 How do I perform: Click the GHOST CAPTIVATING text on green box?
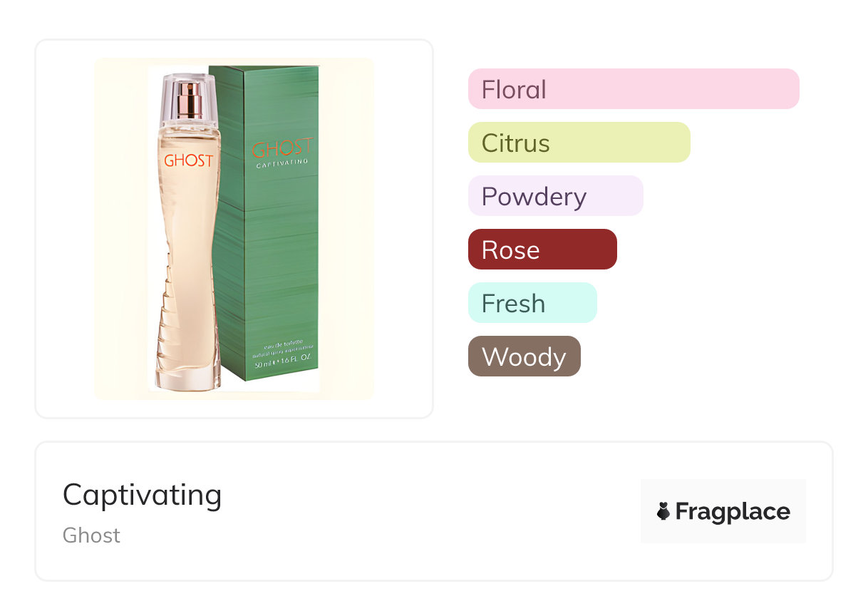[281, 152]
